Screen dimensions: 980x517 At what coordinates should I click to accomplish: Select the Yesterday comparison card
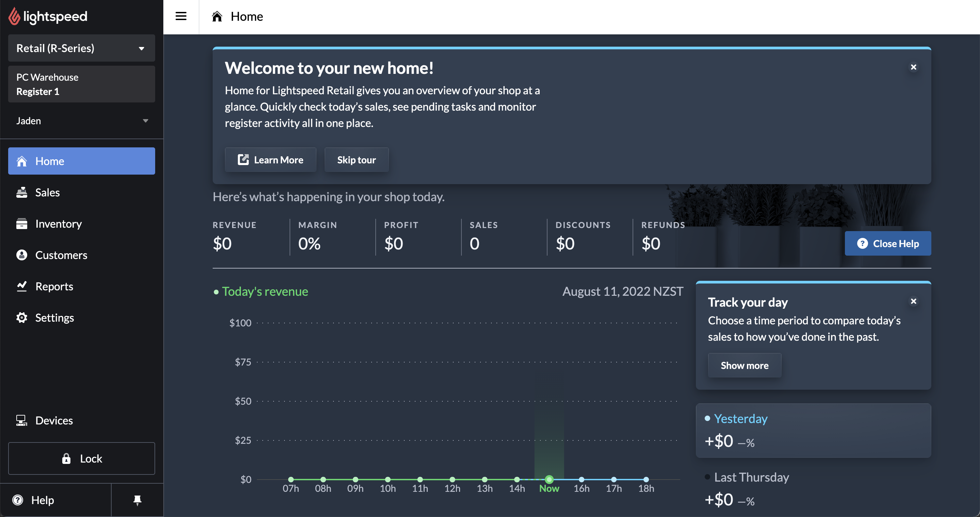click(813, 430)
